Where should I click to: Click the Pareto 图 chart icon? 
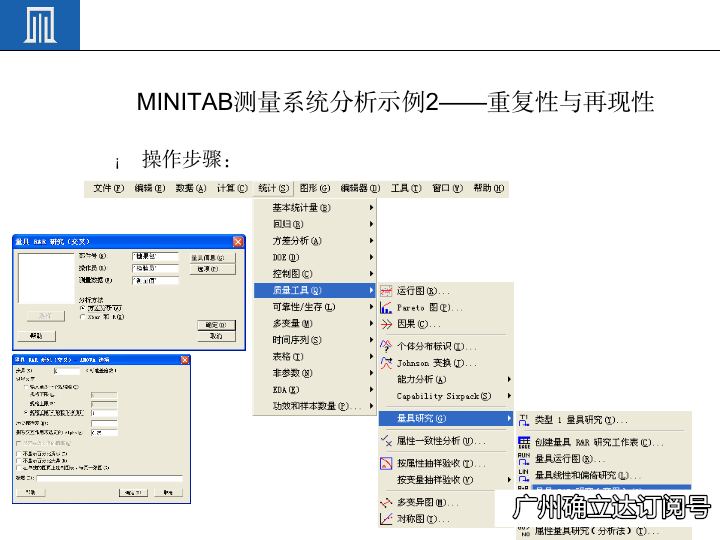(x=386, y=308)
